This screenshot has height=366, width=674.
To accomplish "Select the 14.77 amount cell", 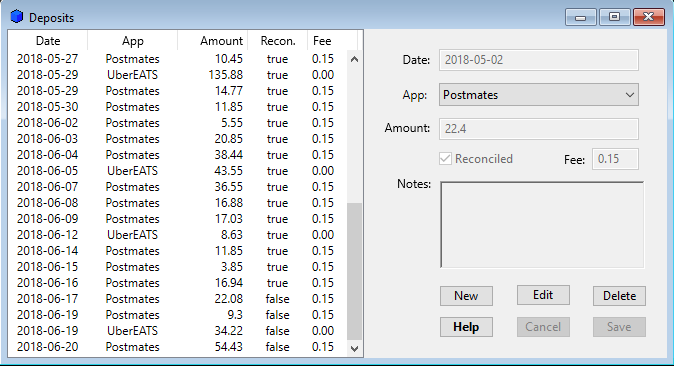I will 229,91.
